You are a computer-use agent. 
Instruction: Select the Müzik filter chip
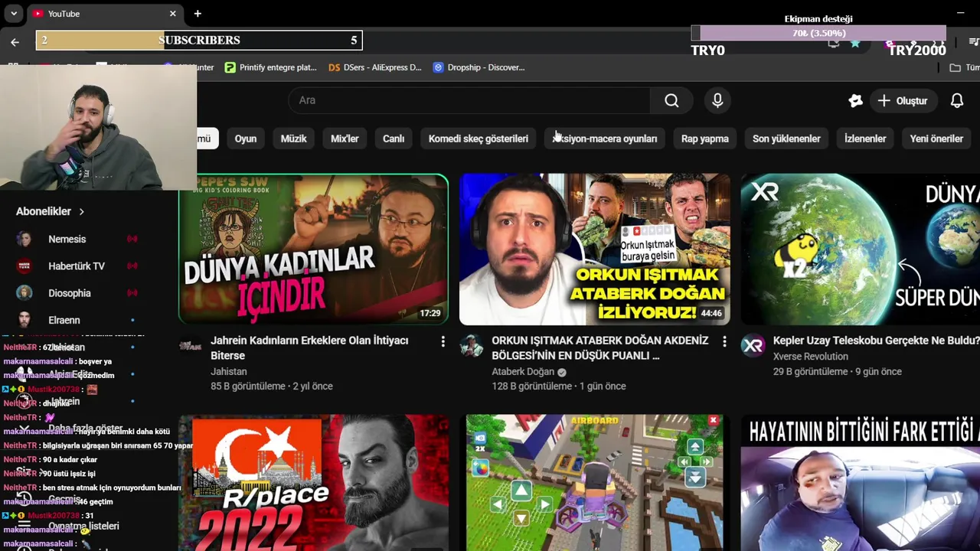(x=293, y=139)
